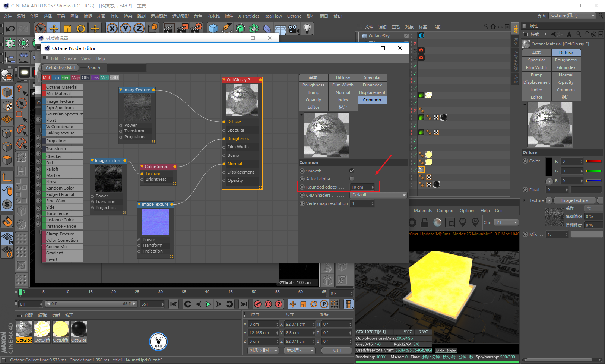Open the Octane menu in the main menu bar
Screen dimensions: 605x364
pyautogui.click(x=294, y=16)
